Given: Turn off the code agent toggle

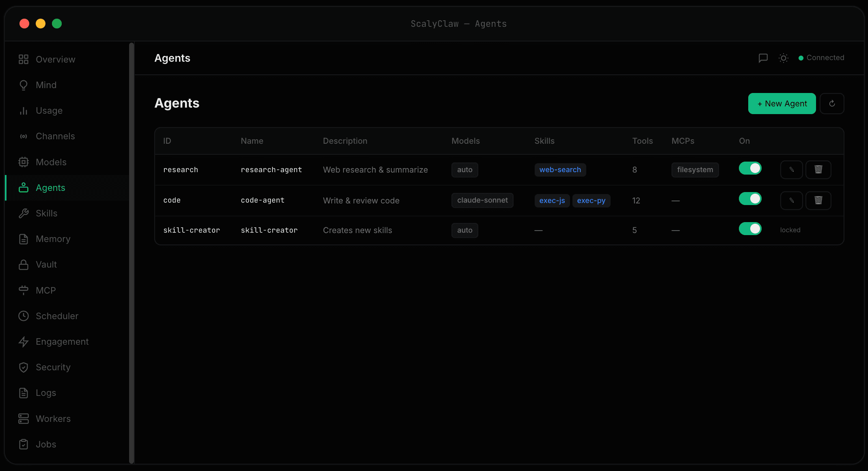Looking at the screenshot, I should click(x=750, y=199).
